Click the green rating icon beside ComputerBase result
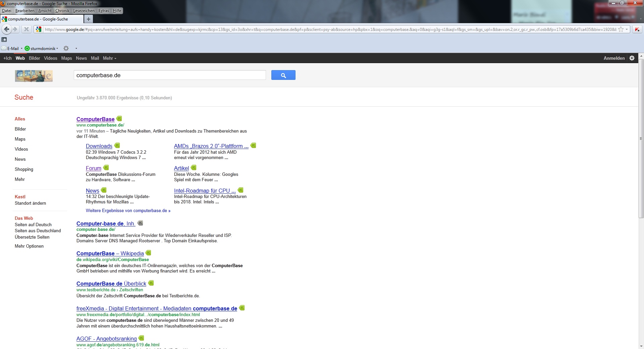 (x=119, y=118)
